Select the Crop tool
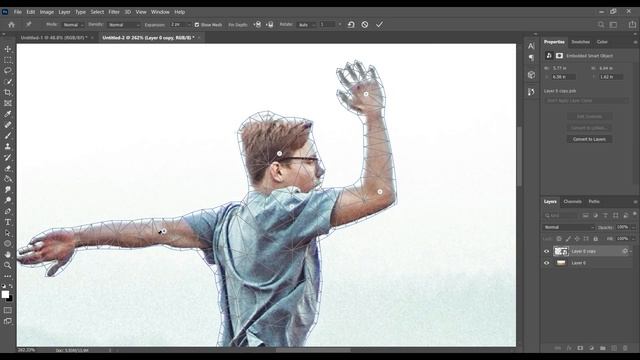 tap(8, 92)
